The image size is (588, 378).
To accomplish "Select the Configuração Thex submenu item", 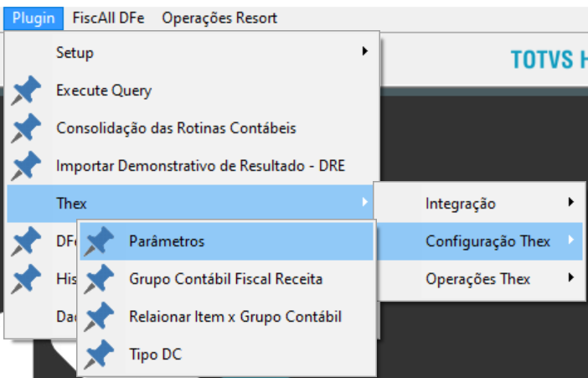I will 480,241.
